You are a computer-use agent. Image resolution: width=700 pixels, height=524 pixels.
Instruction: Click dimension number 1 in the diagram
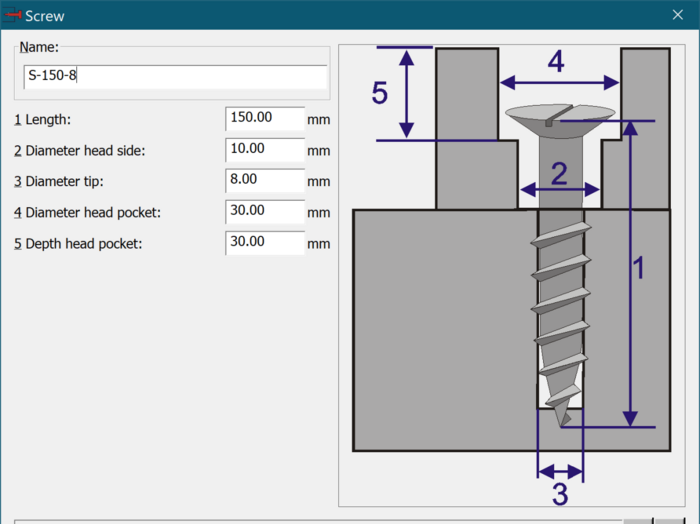pyautogui.click(x=640, y=269)
